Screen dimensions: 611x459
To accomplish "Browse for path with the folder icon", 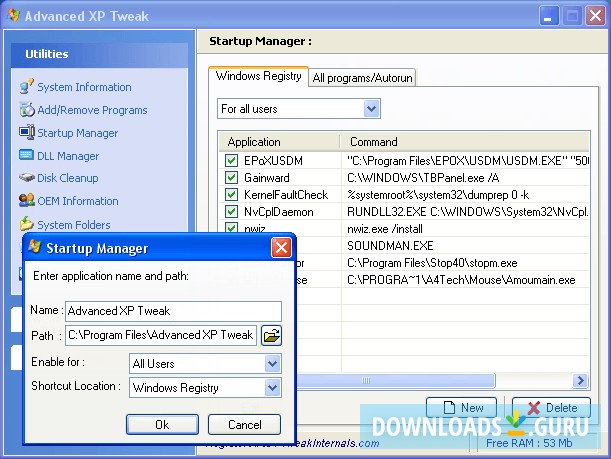I will [x=271, y=335].
